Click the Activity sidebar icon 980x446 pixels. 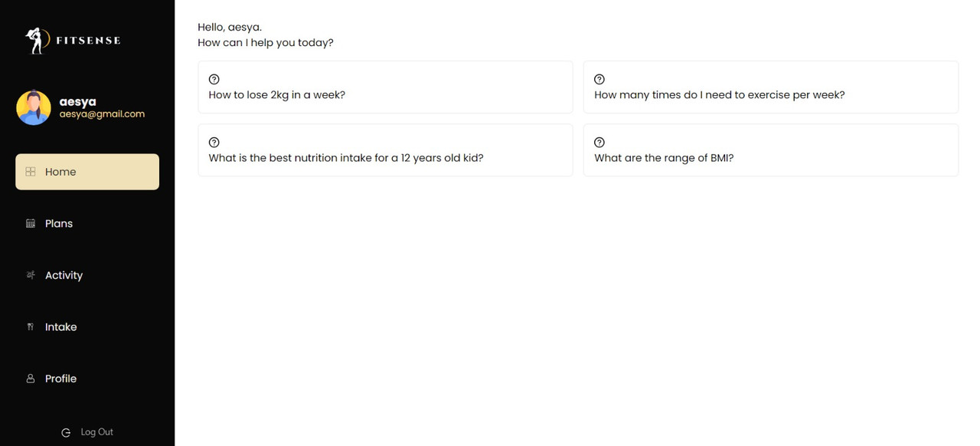(x=31, y=275)
